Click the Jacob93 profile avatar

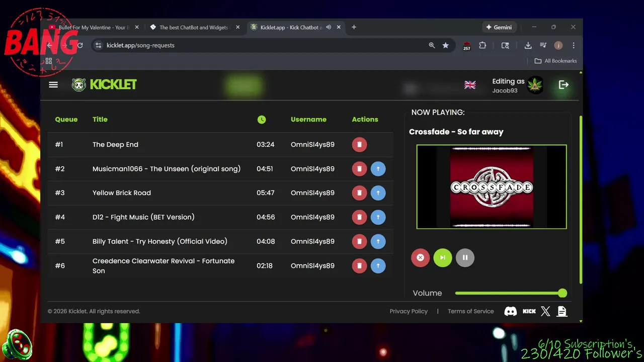tap(535, 85)
